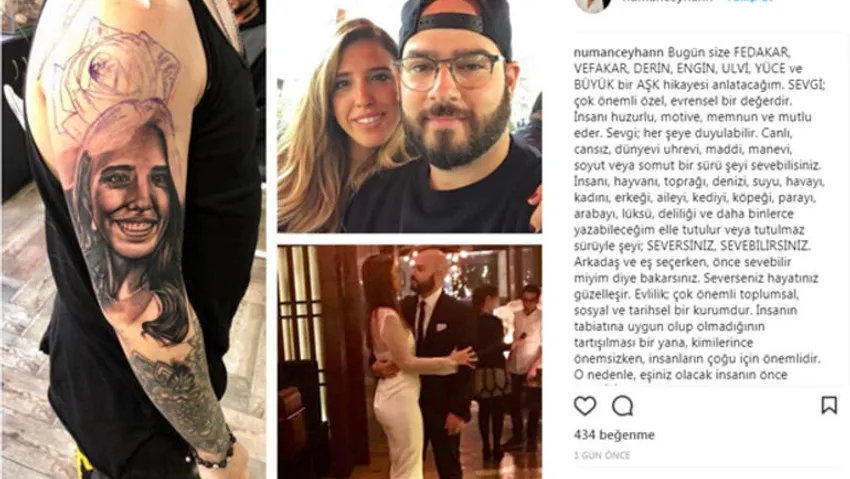The width and height of the screenshot is (850, 479).
Task: Like the post with the heart icon
Action: click(585, 405)
